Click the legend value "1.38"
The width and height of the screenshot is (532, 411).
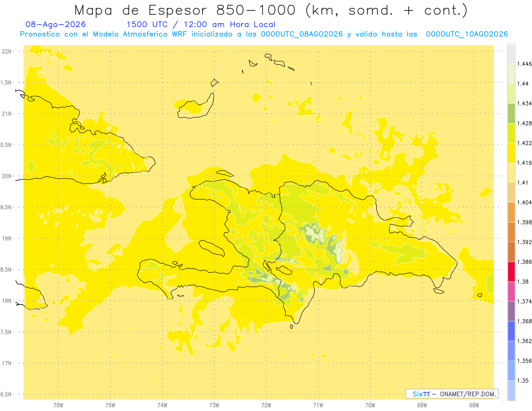(523, 282)
